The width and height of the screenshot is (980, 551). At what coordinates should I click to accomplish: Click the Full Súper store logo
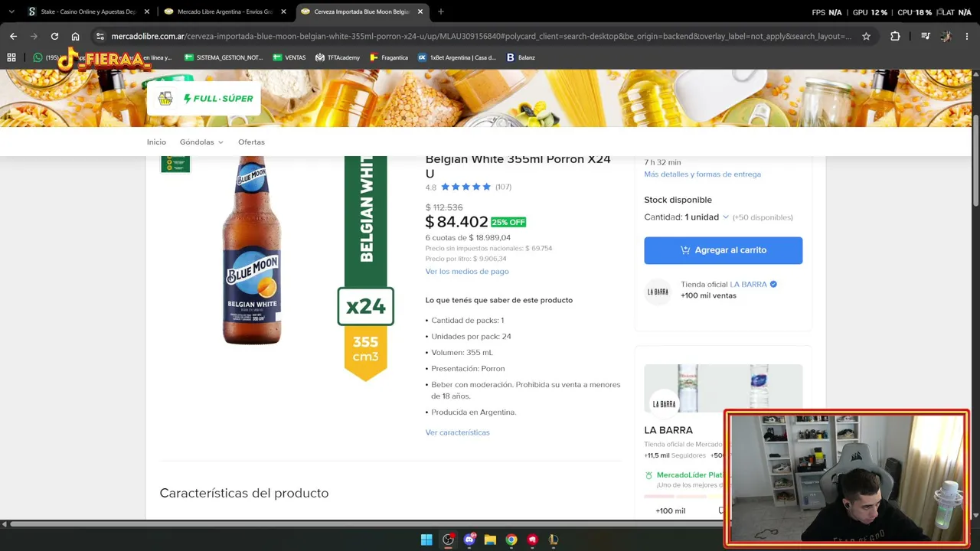click(x=204, y=98)
